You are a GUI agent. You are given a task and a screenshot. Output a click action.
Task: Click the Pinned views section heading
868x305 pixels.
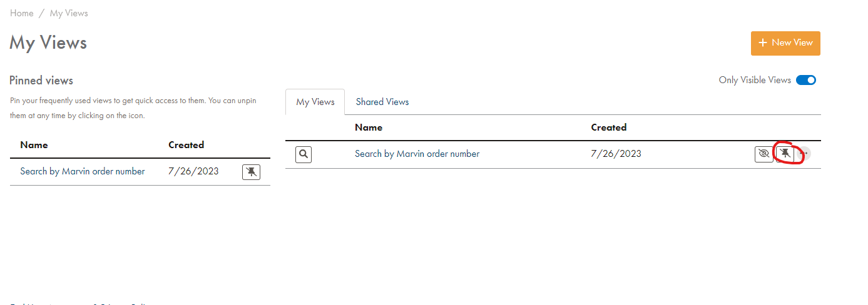41,81
